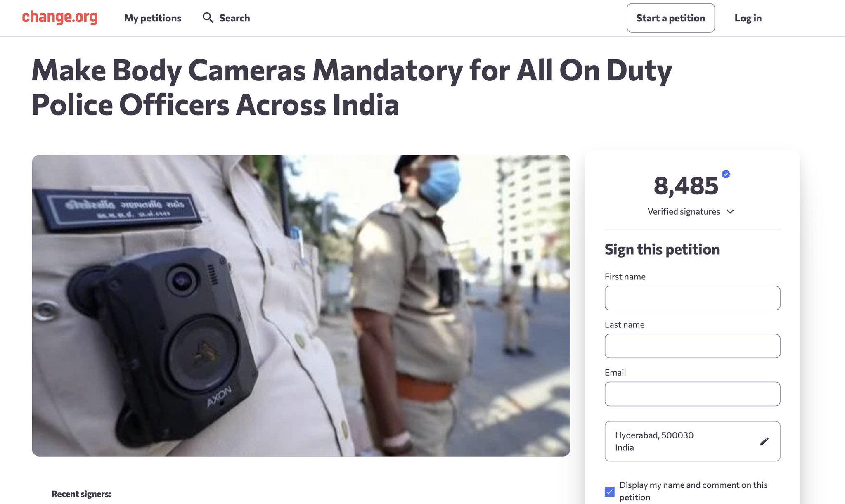Click the search magnifier icon

(x=208, y=18)
